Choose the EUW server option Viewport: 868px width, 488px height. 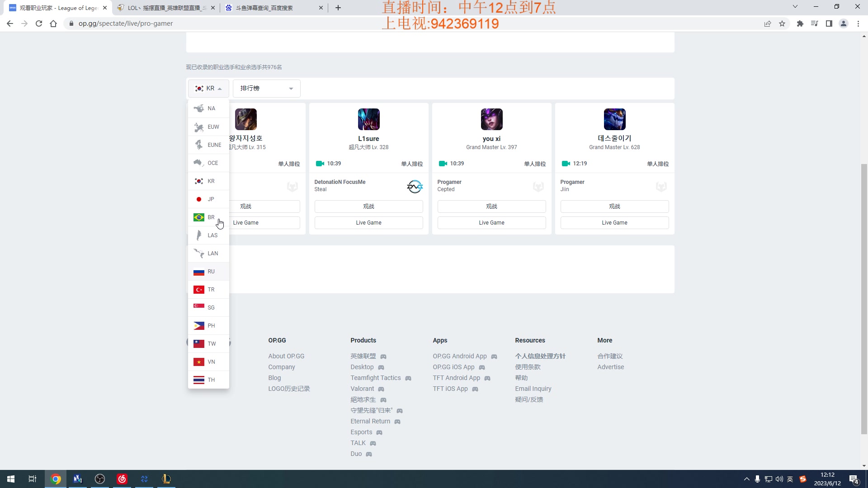click(208, 127)
